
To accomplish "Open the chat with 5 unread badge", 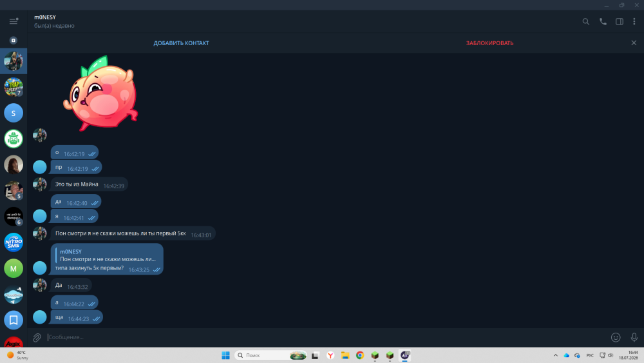I will (14, 191).
